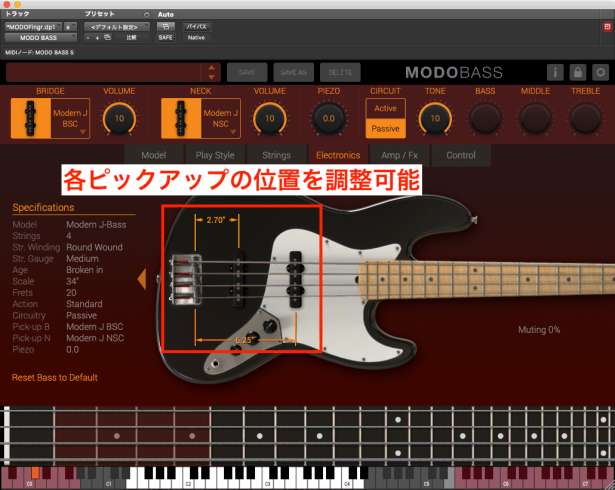The width and height of the screenshot is (615, 490).
Task: Click the volume knob on bass control plate
Action: pos(270,325)
